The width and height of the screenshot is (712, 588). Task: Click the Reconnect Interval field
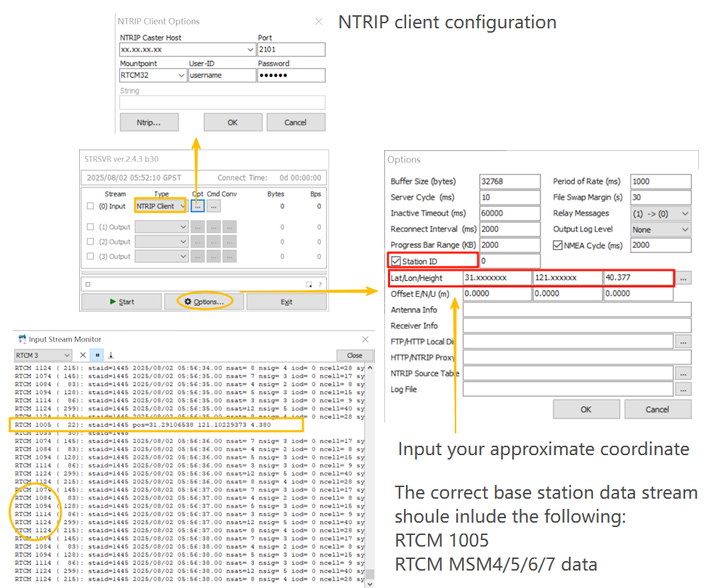pyautogui.click(x=510, y=229)
